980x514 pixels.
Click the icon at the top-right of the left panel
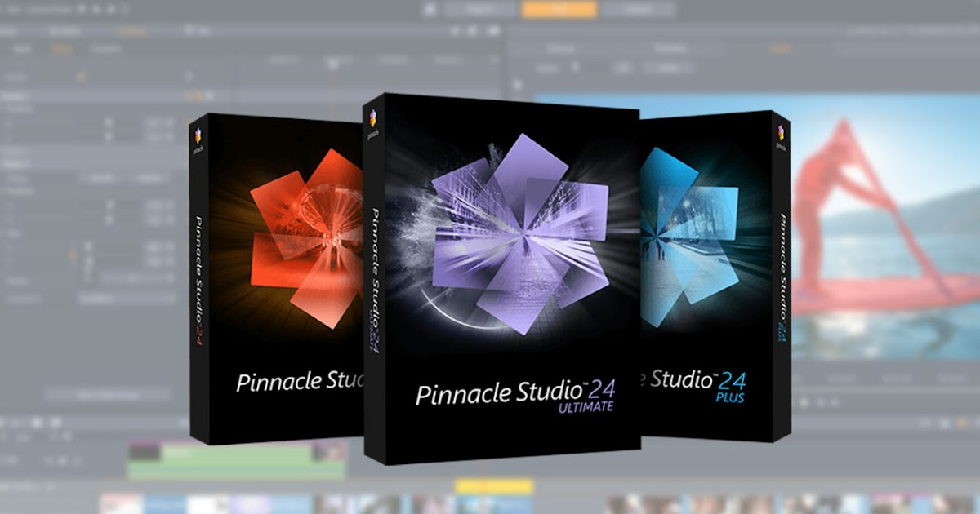[189, 76]
